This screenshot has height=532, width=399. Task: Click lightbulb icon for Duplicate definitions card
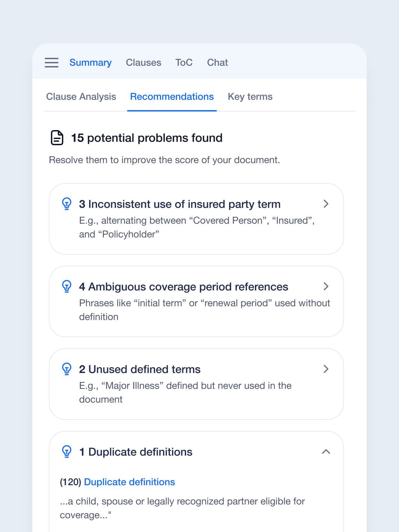(x=66, y=451)
